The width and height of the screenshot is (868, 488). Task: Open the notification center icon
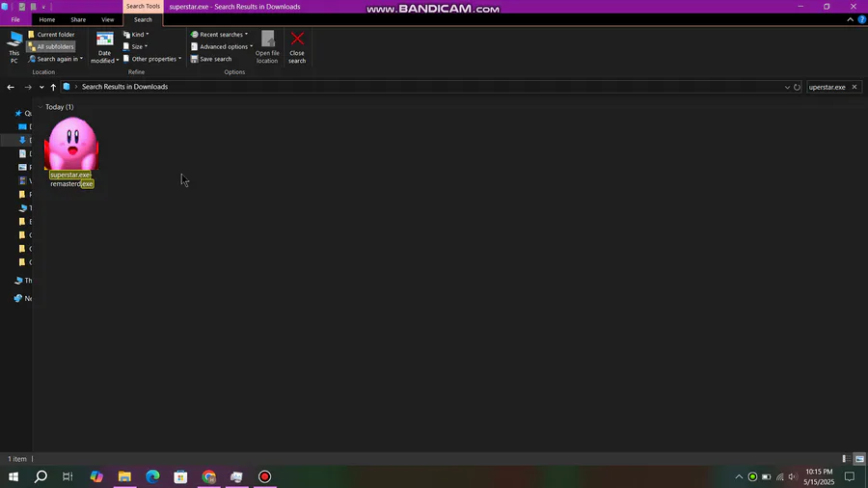pyautogui.click(x=850, y=477)
